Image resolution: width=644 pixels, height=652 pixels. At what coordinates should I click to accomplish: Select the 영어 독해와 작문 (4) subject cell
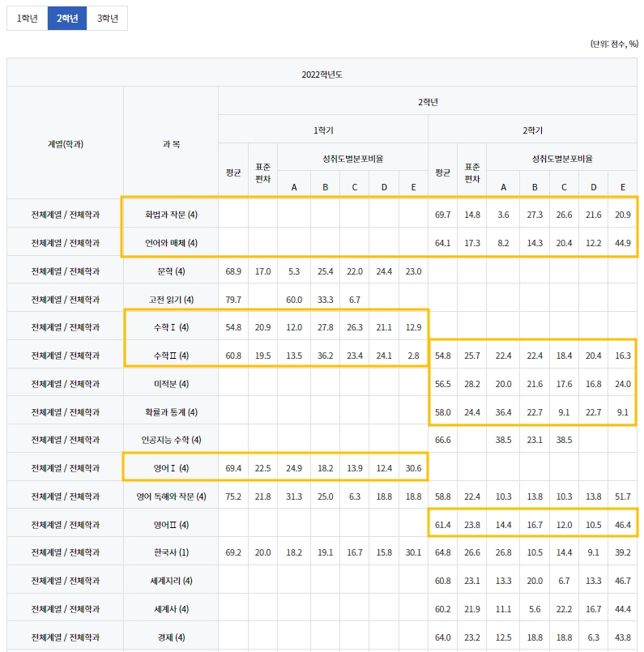[x=171, y=496]
